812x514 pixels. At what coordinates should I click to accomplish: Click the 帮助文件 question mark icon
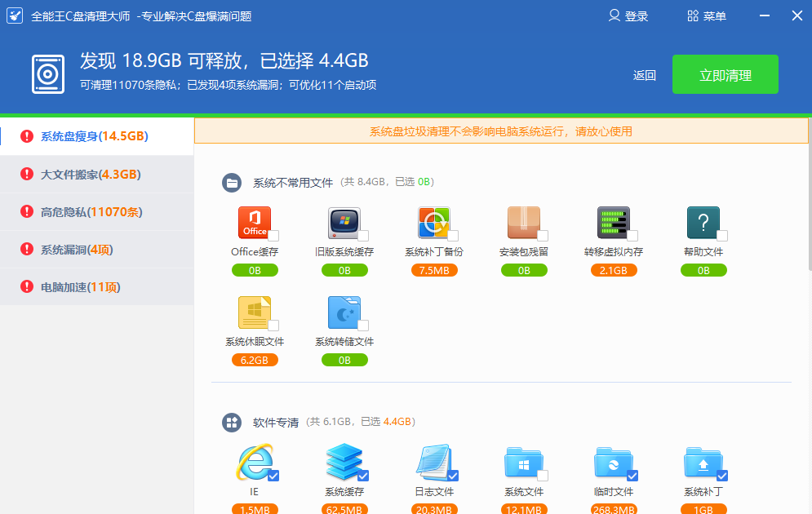tap(703, 223)
